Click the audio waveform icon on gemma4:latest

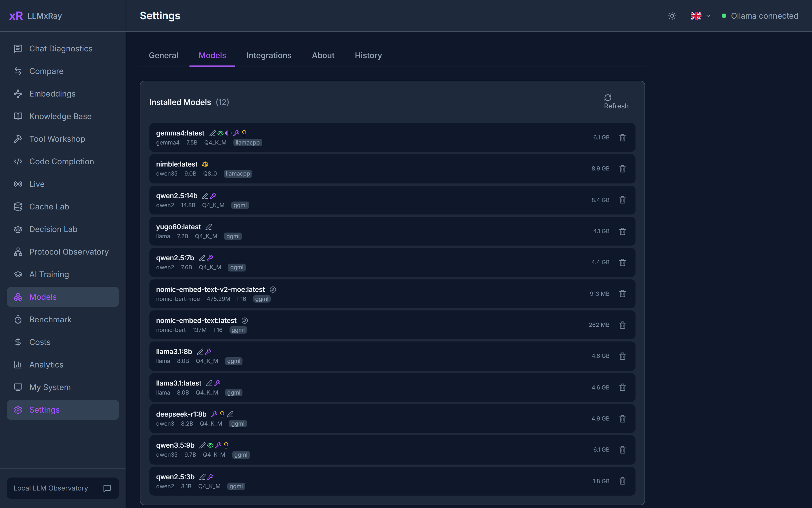[228, 133]
